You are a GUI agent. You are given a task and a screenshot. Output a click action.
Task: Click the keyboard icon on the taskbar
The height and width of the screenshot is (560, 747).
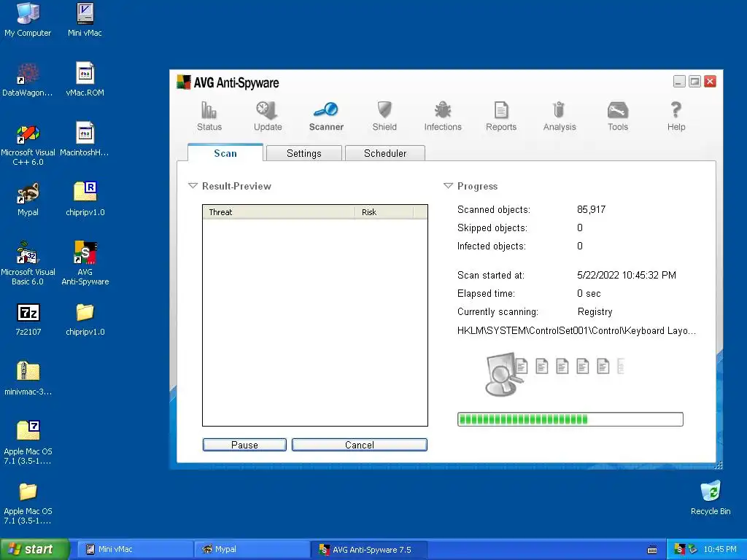(652, 550)
